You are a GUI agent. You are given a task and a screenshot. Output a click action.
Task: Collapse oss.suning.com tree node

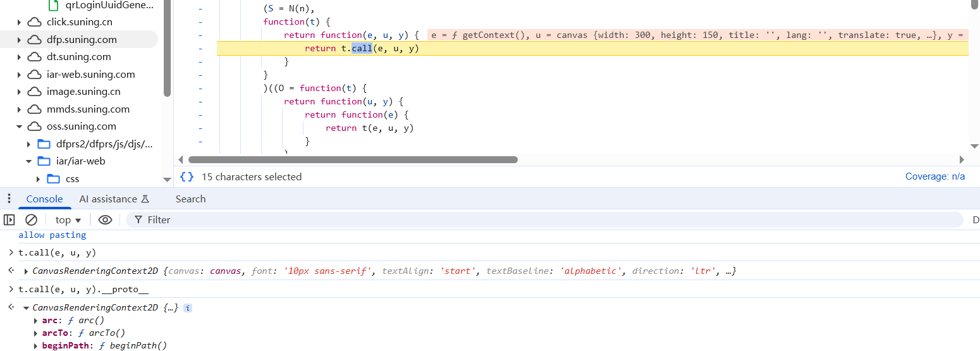tap(20, 126)
